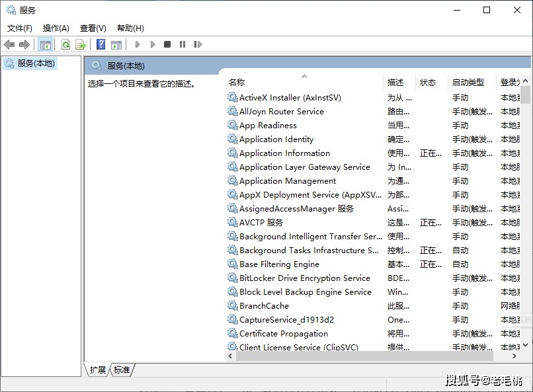The width and height of the screenshot is (533, 392).
Task: Click the blue Help question-mark icon
Action: 101,44
